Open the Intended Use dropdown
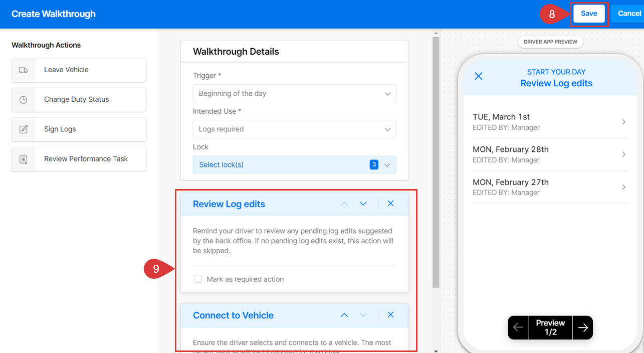Viewport: 644px width, 353px height. tap(295, 129)
